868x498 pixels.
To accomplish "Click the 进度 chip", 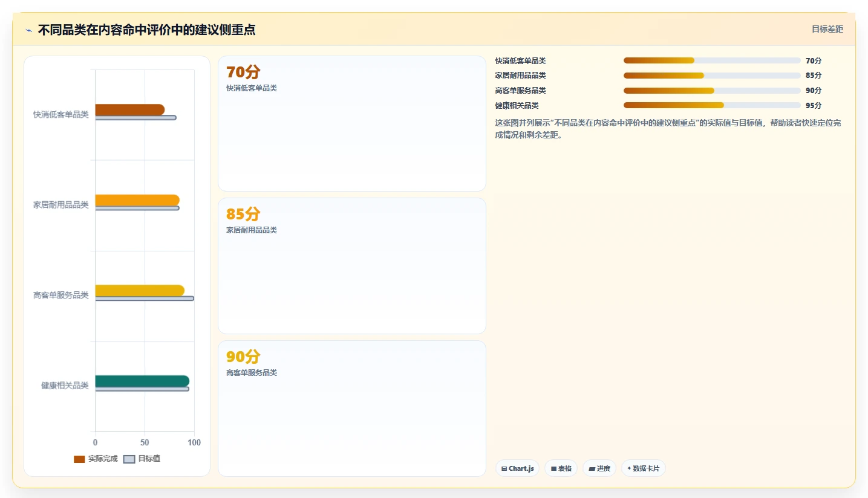I will point(599,468).
